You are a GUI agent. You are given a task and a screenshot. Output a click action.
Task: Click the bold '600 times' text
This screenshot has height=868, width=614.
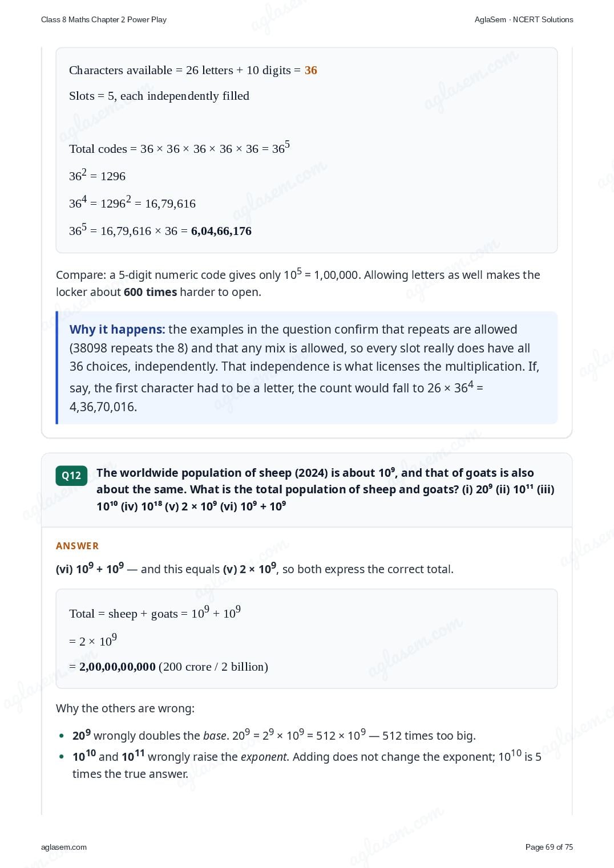151,292
